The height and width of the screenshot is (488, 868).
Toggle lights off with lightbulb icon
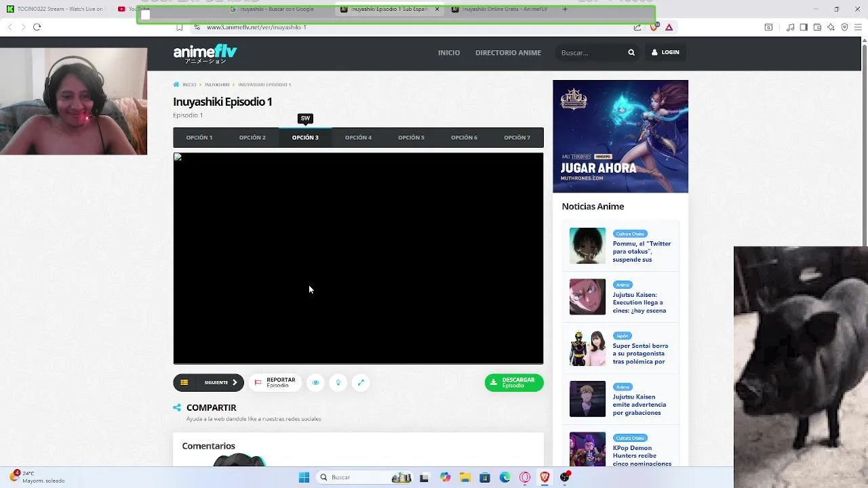click(338, 382)
